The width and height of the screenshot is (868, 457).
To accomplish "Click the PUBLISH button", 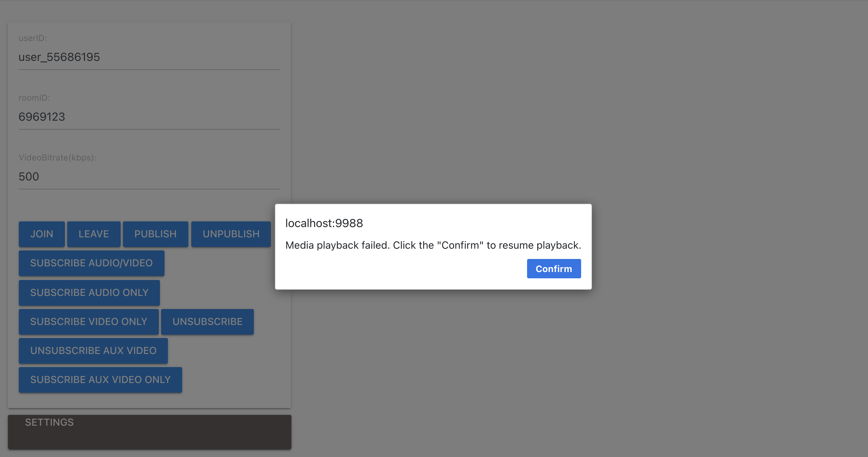I will [155, 234].
